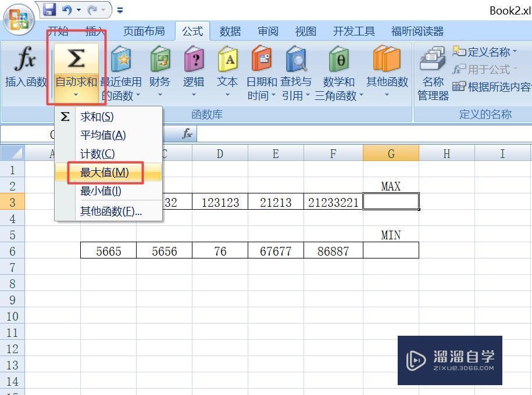Redo the action in the quick access toolbar
Viewport: 532px width, 395px height.
tap(92, 10)
